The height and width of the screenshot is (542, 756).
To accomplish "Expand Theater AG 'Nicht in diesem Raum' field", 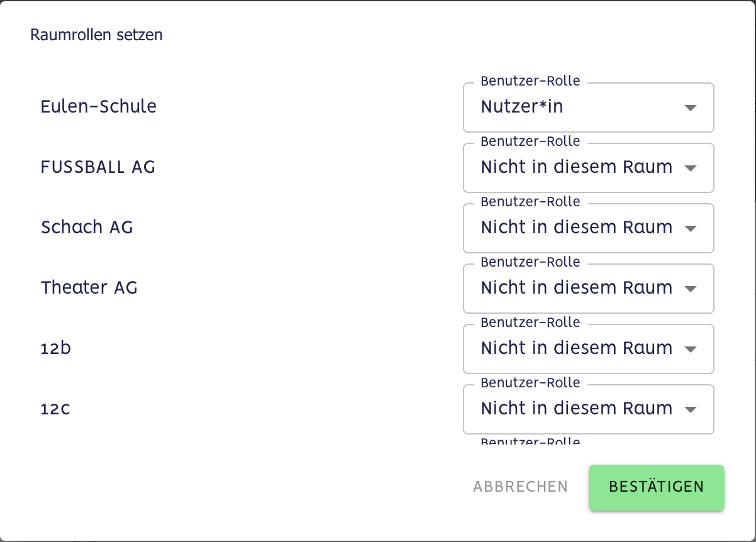I will [575, 289].
